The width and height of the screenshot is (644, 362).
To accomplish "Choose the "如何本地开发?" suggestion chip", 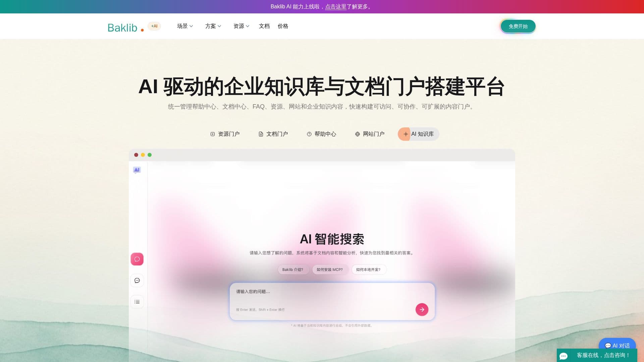I will pos(369,269).
